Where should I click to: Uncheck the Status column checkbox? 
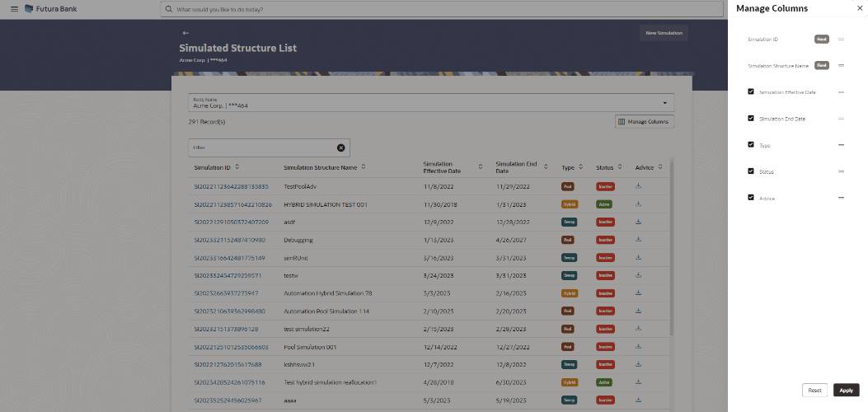pos(751,171)
